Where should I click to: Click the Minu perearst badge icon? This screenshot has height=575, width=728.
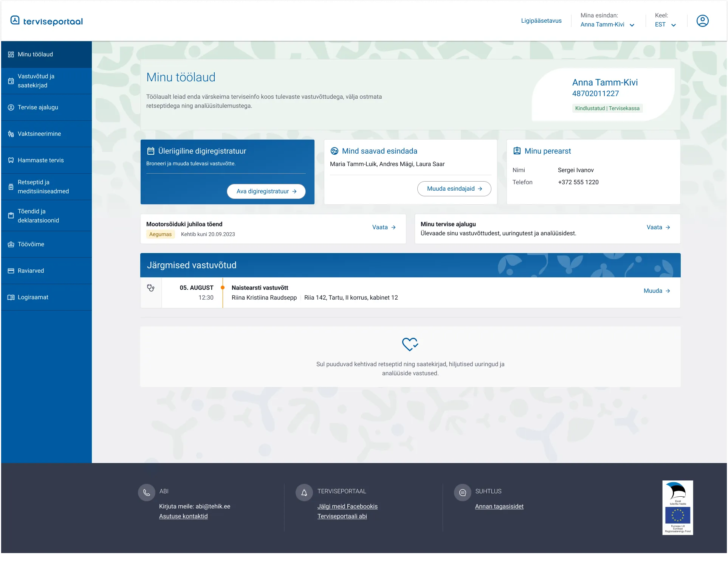pos(517,151)
